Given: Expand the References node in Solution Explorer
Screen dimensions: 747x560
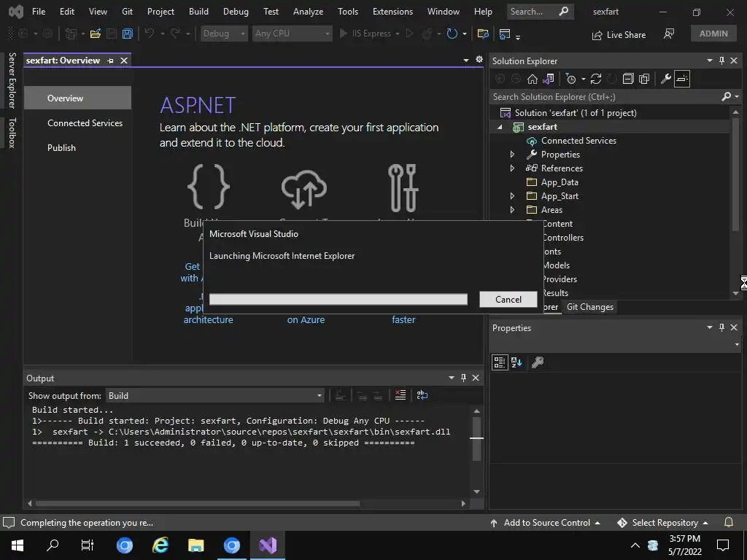Looking at the screenshot, I should [512, 168].
